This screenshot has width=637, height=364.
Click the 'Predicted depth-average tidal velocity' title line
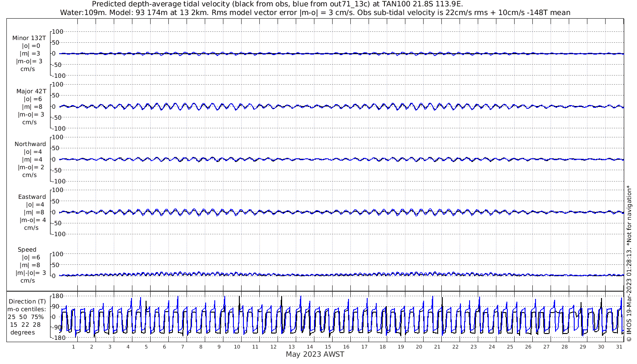click(277, 4)
